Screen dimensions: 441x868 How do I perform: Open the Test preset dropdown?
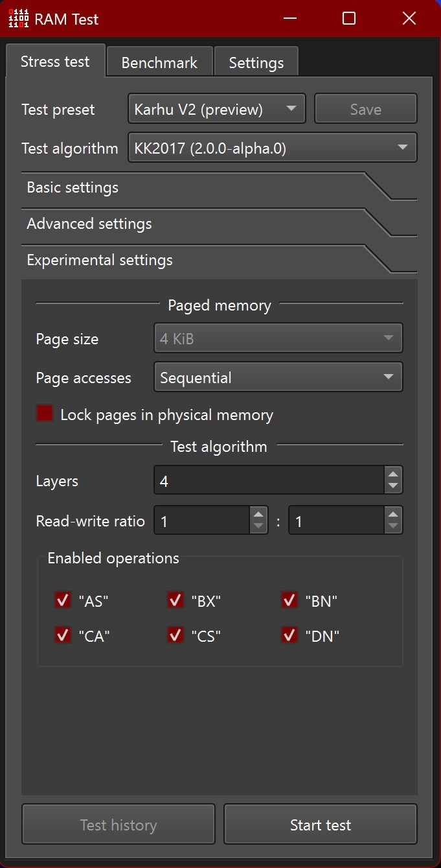216,109
